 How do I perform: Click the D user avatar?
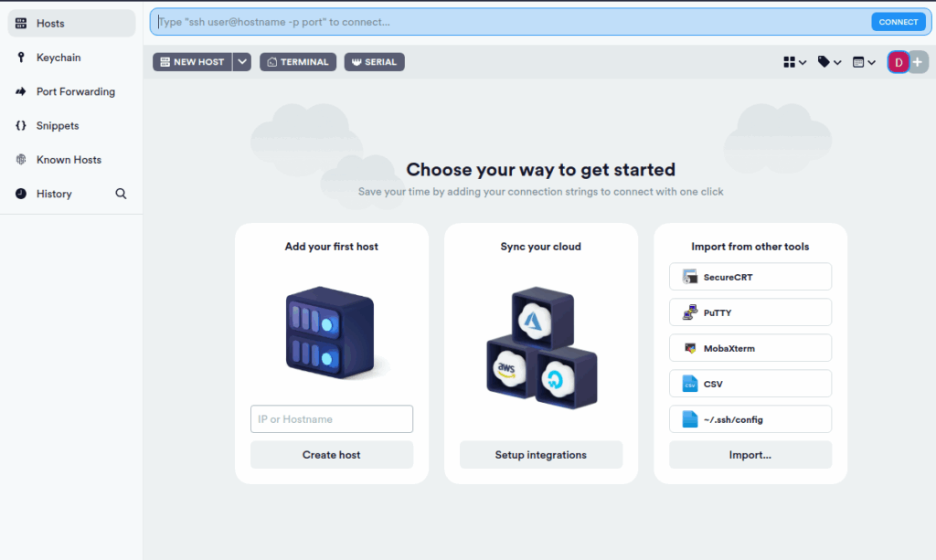point(899,62)
